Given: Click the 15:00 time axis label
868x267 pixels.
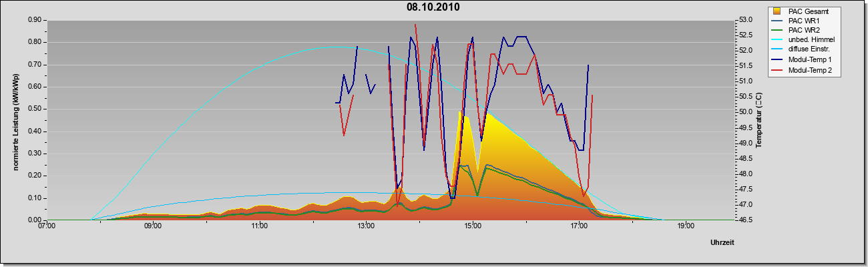Looking at the screenshot, I should pyautogui.click(x=472, y=226).
